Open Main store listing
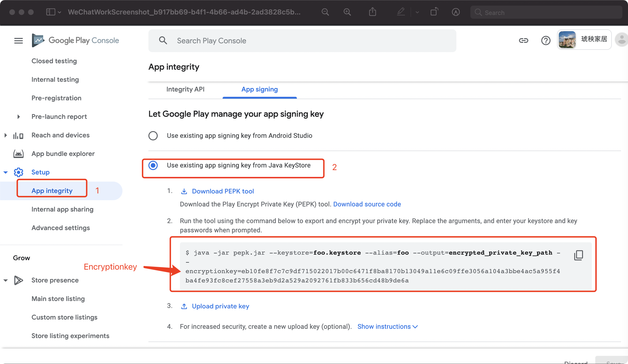Screen dimensions: 628x364 pyautogui.click(x=58, y=299)
